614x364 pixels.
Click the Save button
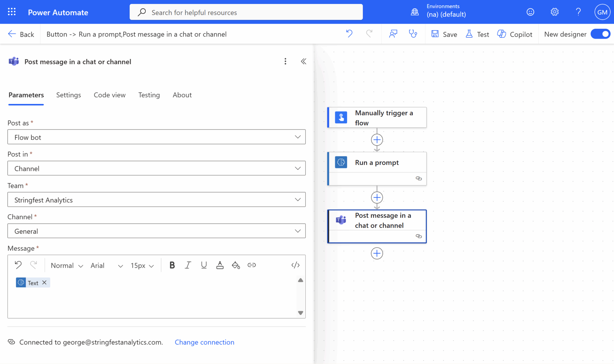tap(444, 34)
